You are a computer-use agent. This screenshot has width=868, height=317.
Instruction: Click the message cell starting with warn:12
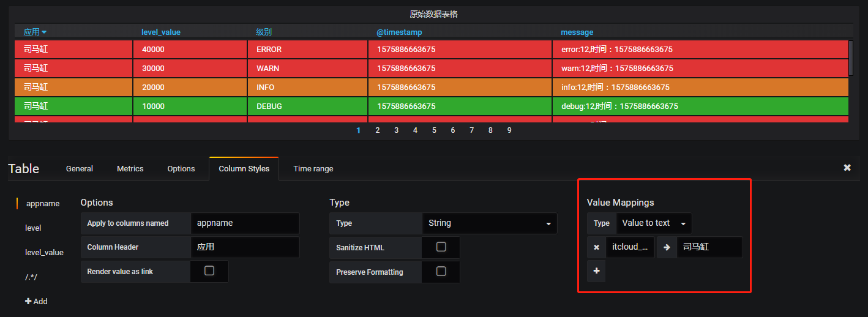click(x=700, y=68)
